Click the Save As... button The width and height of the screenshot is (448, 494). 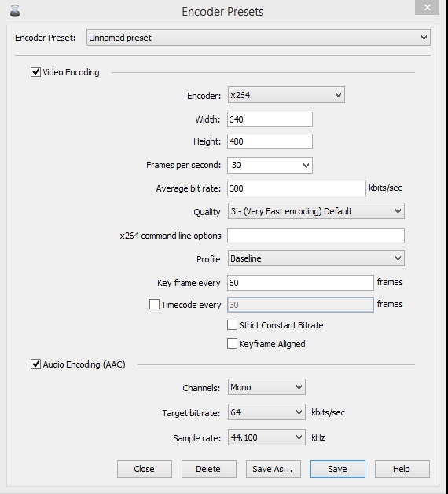click(x=274, y=469)
